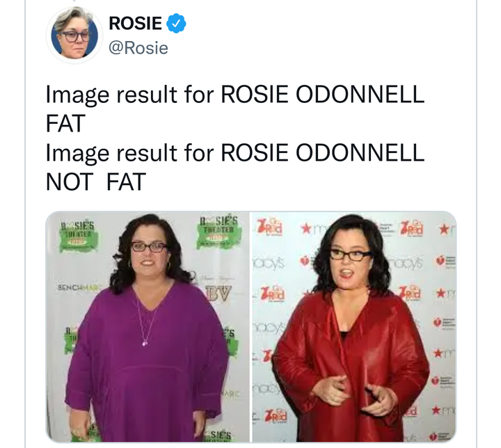Click the bottom-left Go Red logo
The height and width of the screenshot is (448, 501).
[275, 415]
